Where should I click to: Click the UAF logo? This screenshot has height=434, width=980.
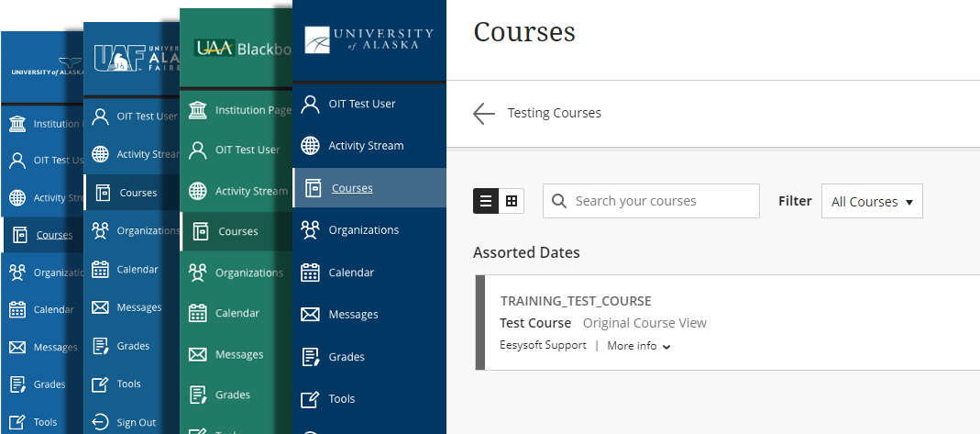[x=137, y=58]
